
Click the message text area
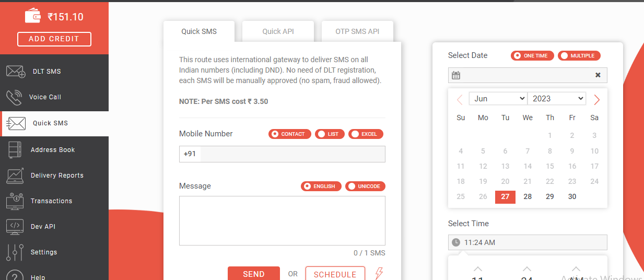(x=282, y=220)
